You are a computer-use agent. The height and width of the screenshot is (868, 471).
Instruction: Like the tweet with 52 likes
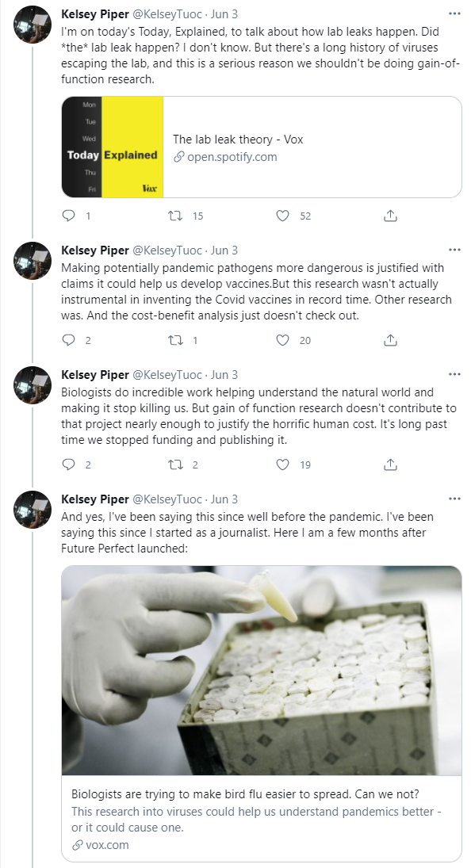(x=282, y=216)
